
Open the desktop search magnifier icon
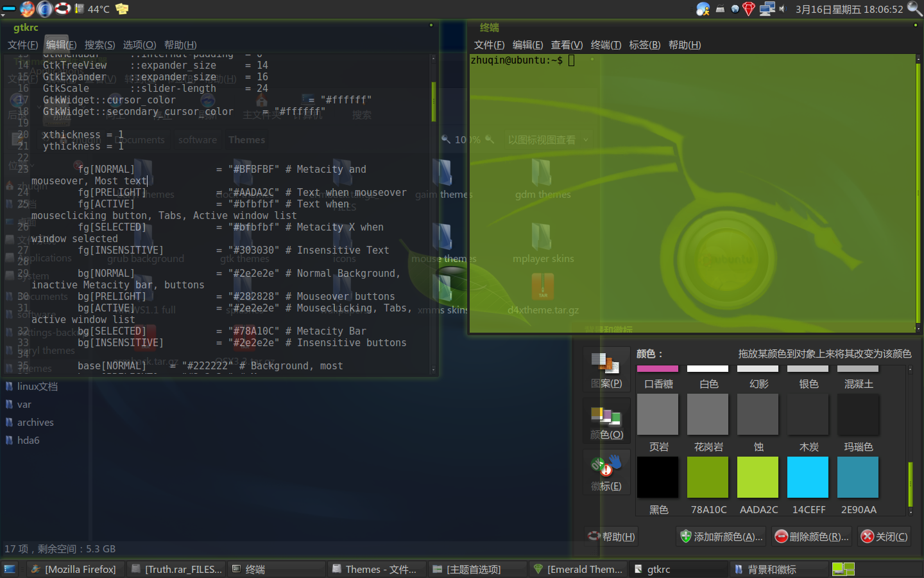click(x=915, y=9)
